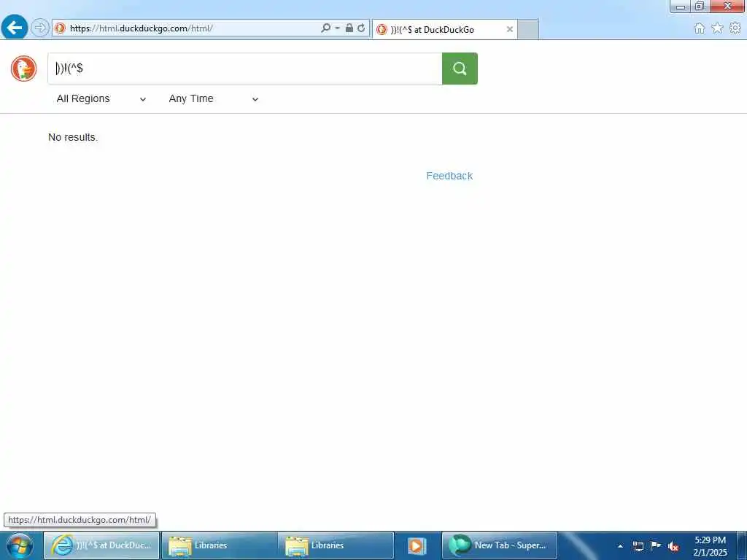Image resolution: width=747 pixels, height=560 pixels.
Task: Click the muted volume speaker icon
Action: click(673, 547)
